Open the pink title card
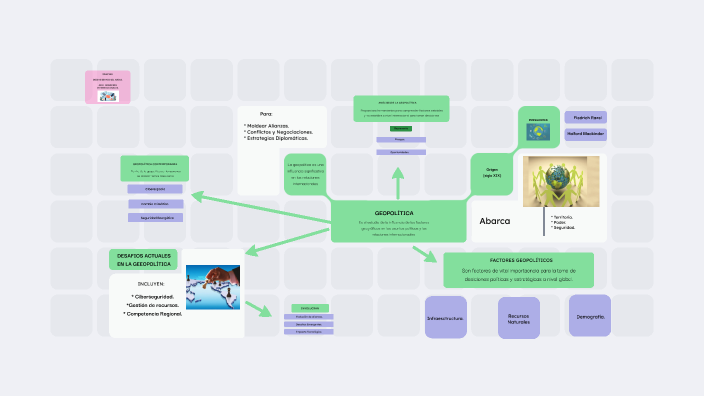The image size is (704, 396). [x=108, y=87]
